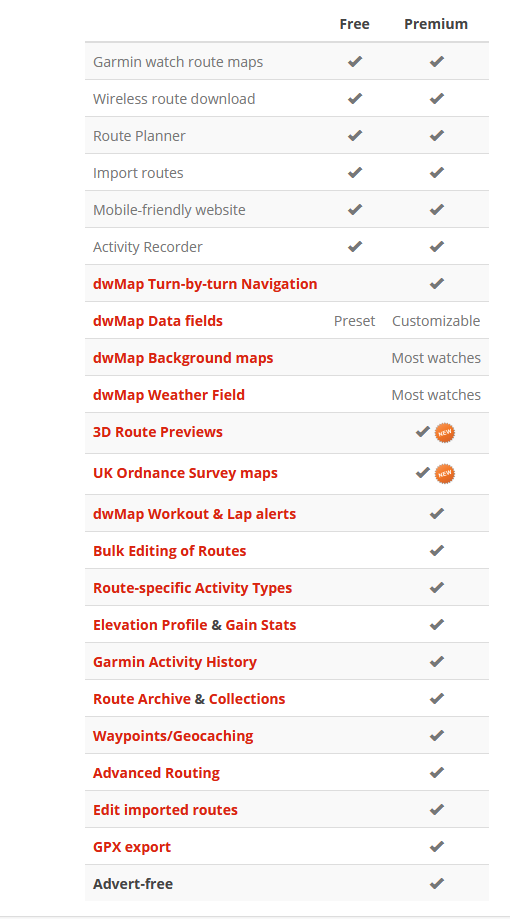Open the Elevation Profile link

point(150,625)
